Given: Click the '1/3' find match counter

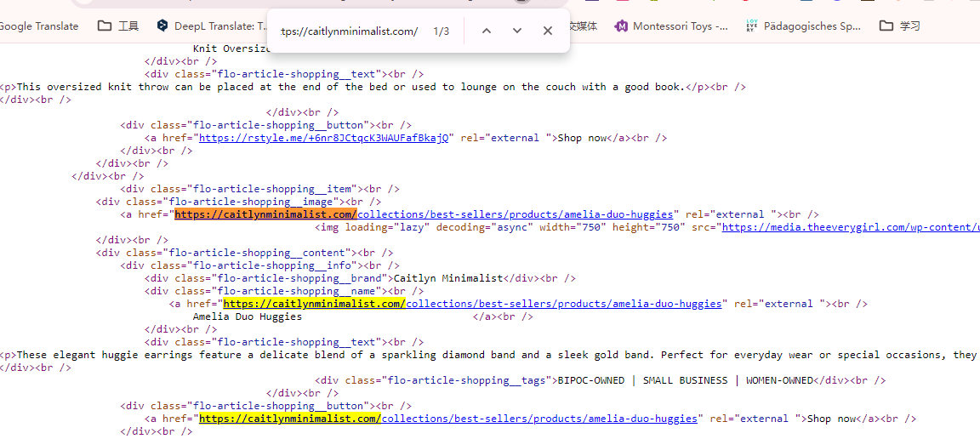Looking at the screenshot, I should point(442,31).
